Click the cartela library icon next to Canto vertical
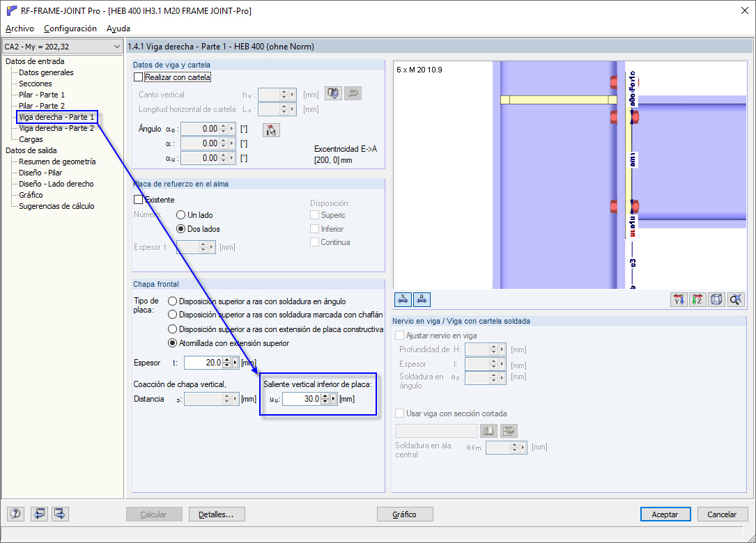This screenshot has width=756, height=543. click(333, 93)
